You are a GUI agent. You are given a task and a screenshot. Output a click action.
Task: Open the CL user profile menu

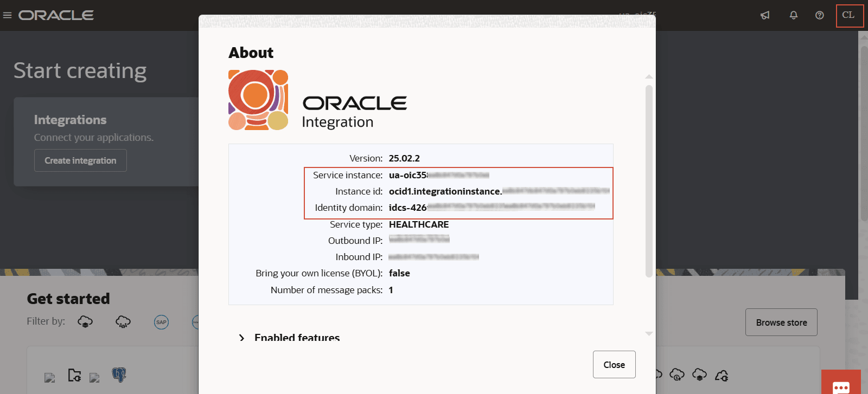coord(848,15)
